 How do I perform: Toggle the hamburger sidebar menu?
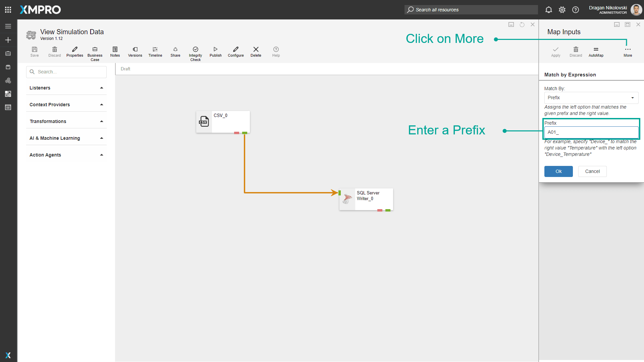[x=8, y=26]
